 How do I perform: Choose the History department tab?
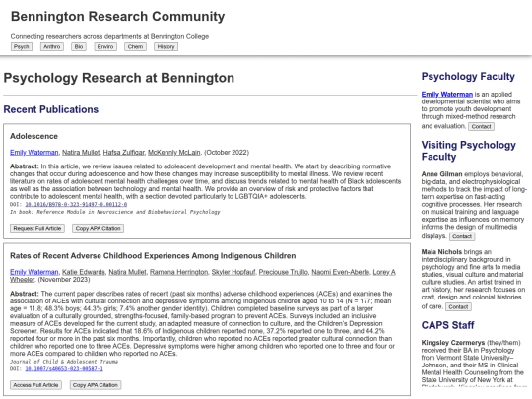coord(166,47)
